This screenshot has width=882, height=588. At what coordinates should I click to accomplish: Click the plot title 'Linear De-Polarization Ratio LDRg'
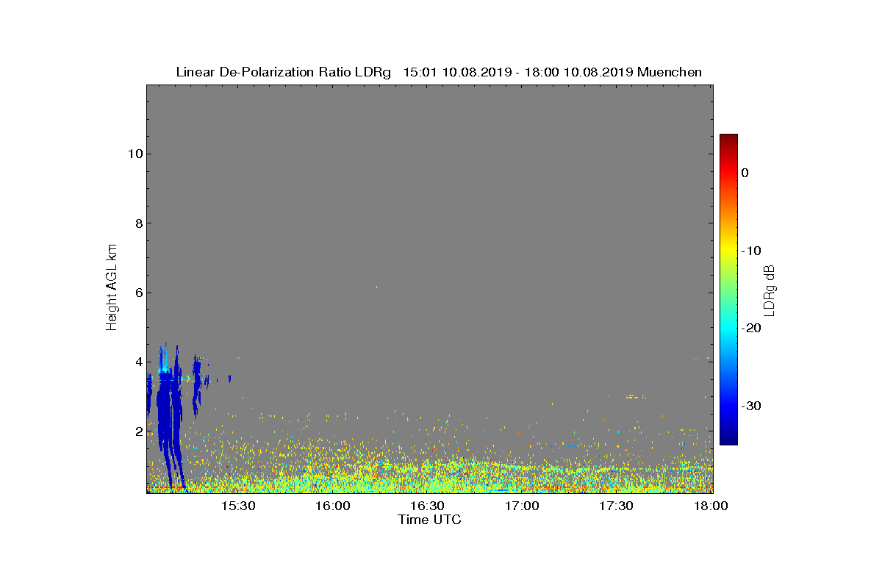pyautogui.click(x=285, y=72)
